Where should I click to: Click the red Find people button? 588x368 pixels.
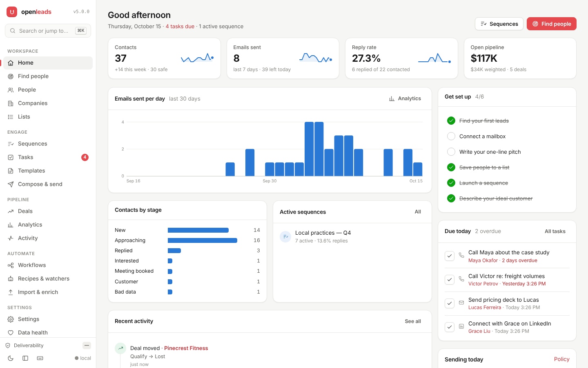552,24
